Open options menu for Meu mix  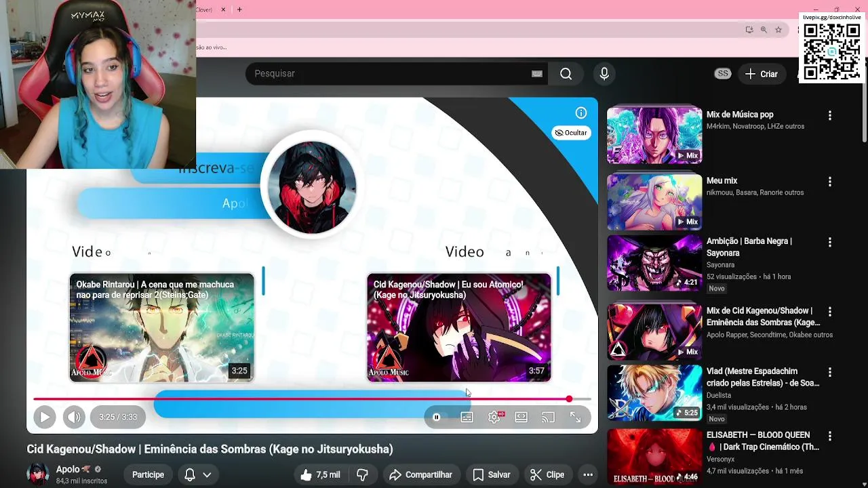pyautogui.click(x=829, y=182)
